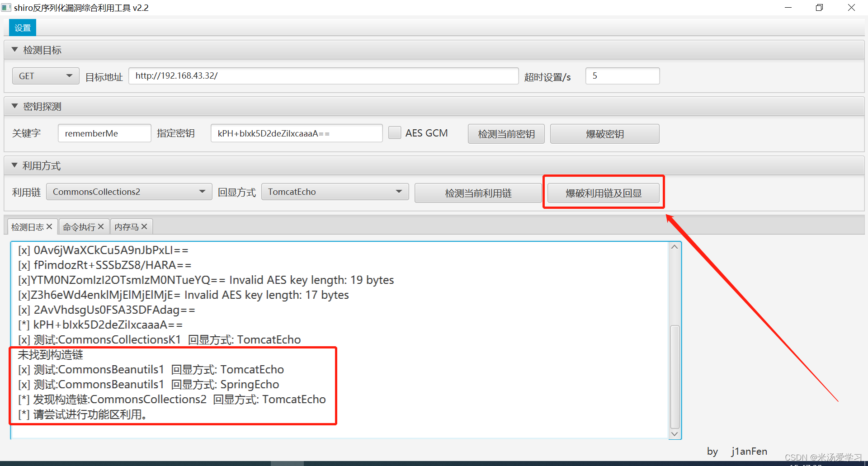
Task: Click 爆破利用链及回显 button
Action: pos(604,193)
